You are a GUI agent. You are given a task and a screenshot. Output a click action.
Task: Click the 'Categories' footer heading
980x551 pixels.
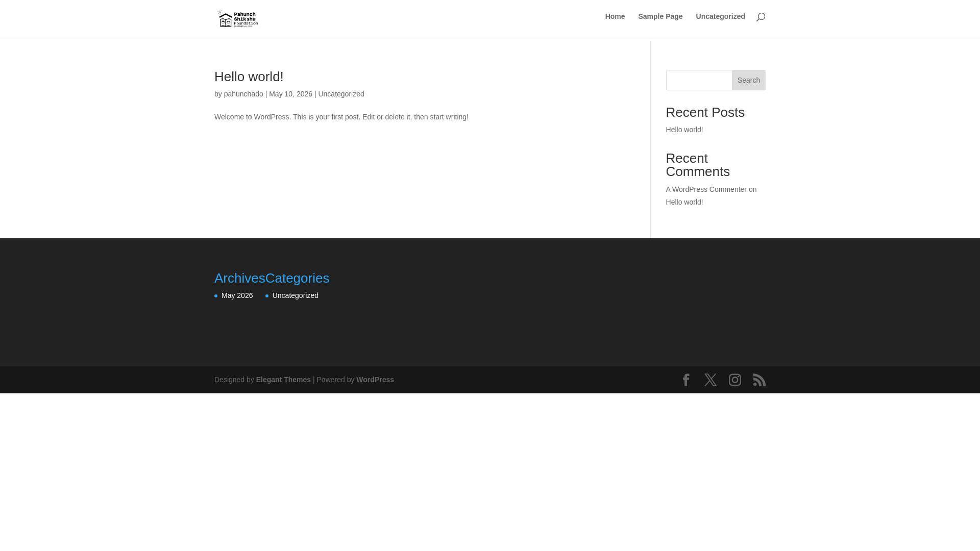point(297,278)
